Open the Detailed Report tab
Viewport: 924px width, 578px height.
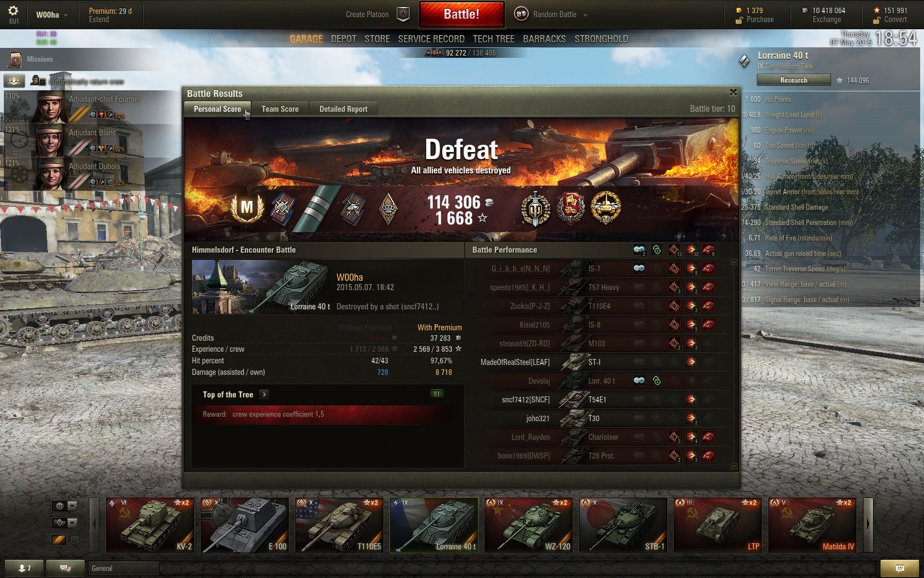343,109
